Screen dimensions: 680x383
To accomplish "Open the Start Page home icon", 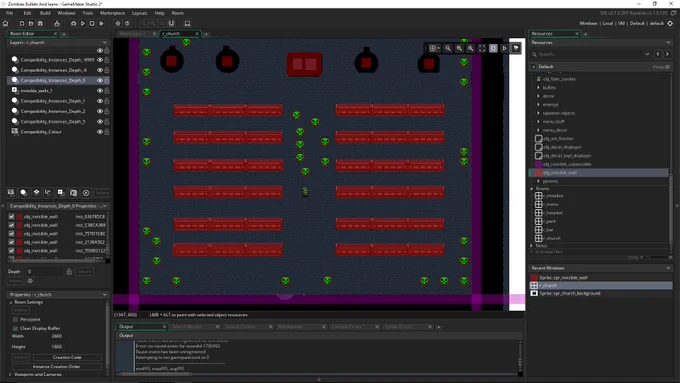I will pyautogui.click(x=6, y=23).
